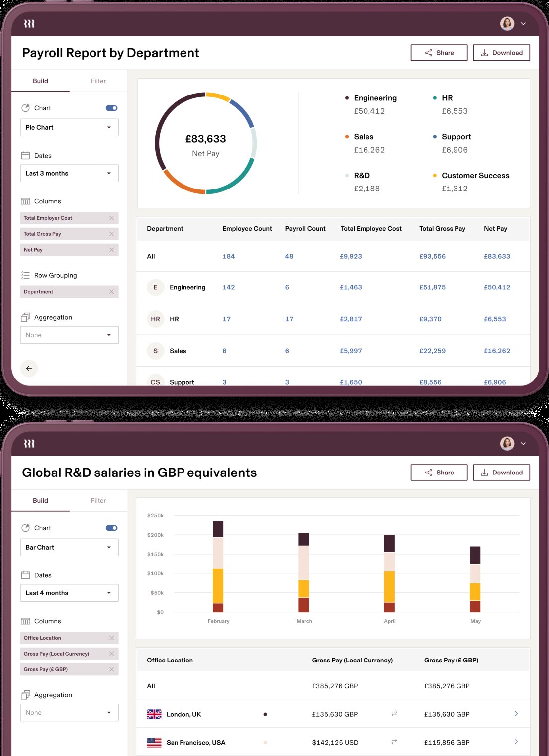The width and height of the screenshot is (549, 756).
Task: Click Share on the Payroll Report
Action: [x=439, y=53]
